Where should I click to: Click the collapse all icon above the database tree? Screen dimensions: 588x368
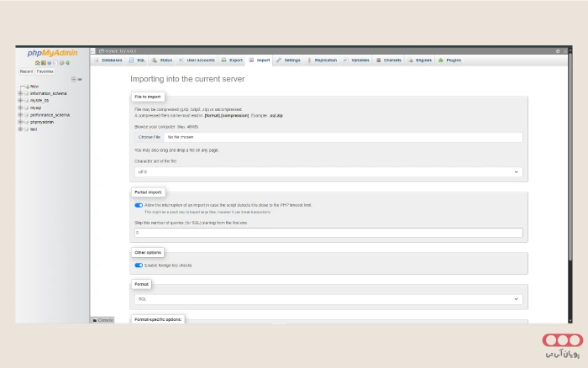pos(74,79)
